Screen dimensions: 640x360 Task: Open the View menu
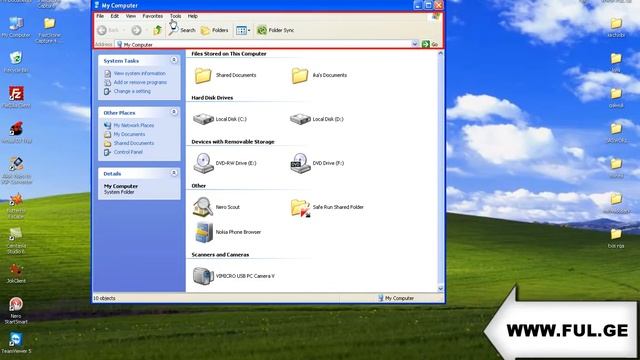coord(131,16)
